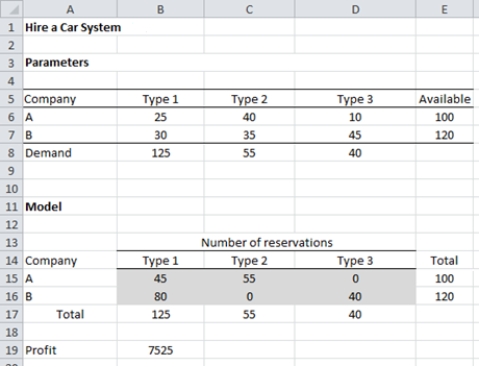Screen dimensions: 479x367
Task: Select cell with value 35 in row 7
Action: tap(249, 135)
